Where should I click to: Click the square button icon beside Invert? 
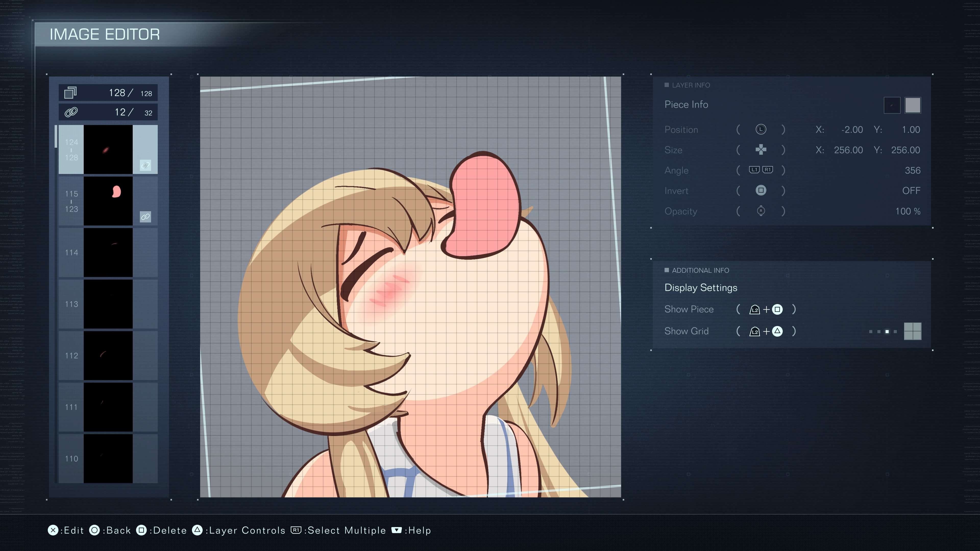point(761,190)
